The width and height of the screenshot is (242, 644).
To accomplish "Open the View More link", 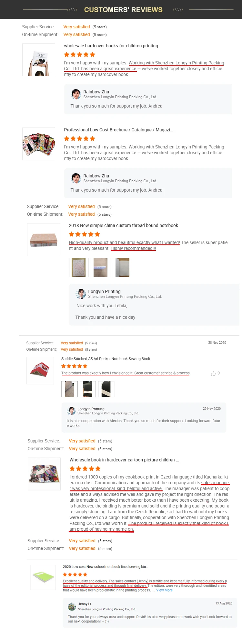I will [x=164, y=590].
